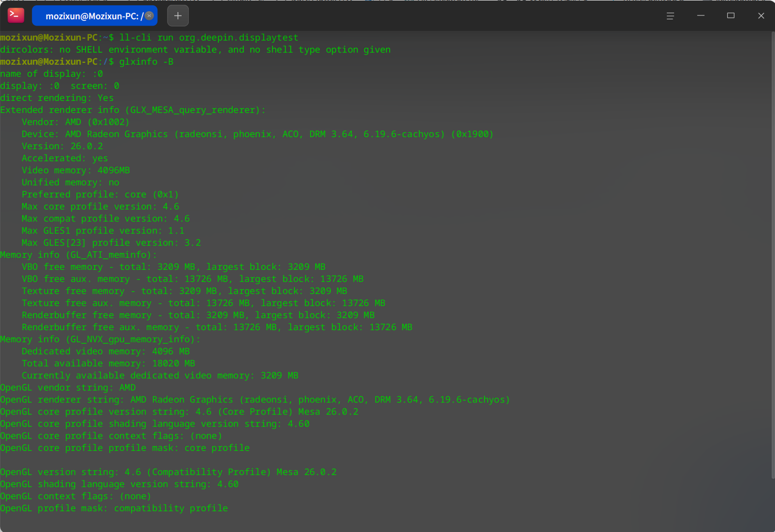The image size is (775, 532).
Task: Click 'Max compat profile version: 4.6'
Action: (106, 219)
